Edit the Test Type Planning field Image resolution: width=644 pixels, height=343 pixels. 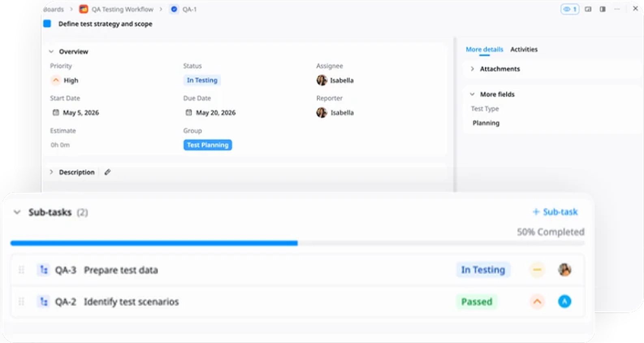click(x=486, y=123)
